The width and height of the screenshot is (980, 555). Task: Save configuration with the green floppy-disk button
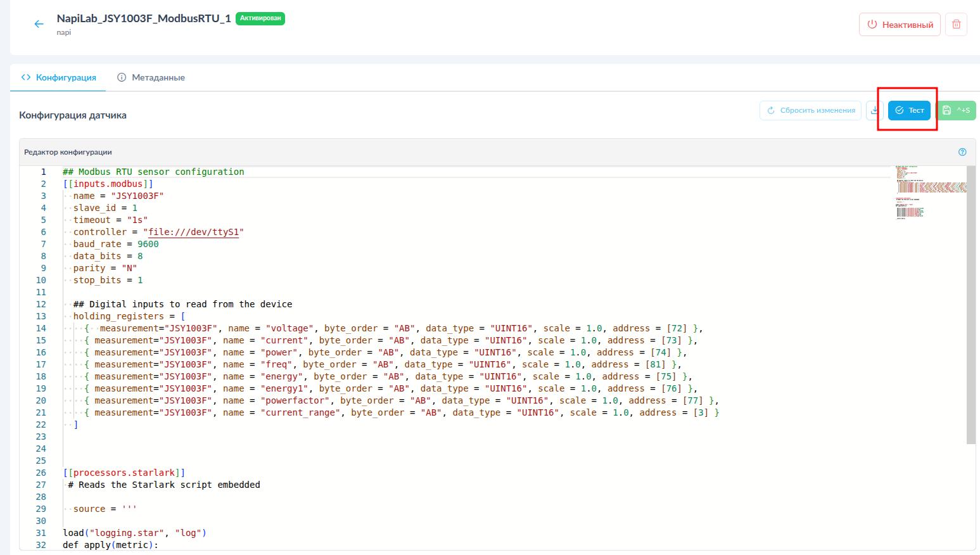pyautogui.click(x=955, y=110)
